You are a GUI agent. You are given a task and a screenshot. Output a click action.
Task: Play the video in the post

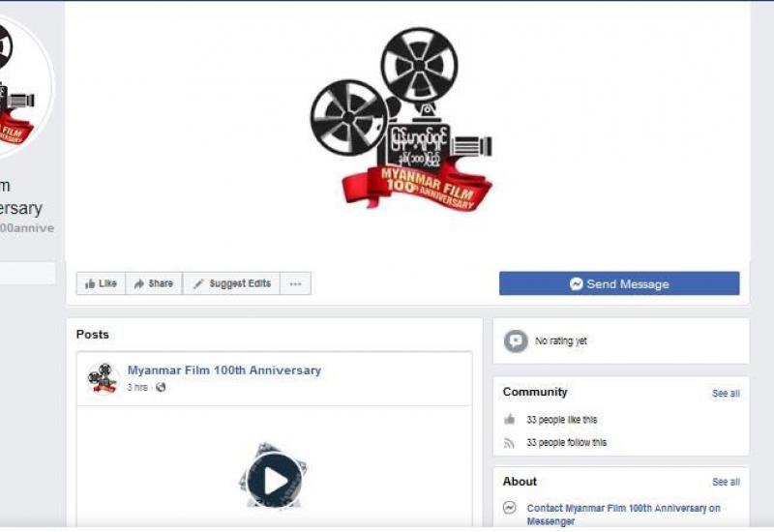click(x=274, y=480)
